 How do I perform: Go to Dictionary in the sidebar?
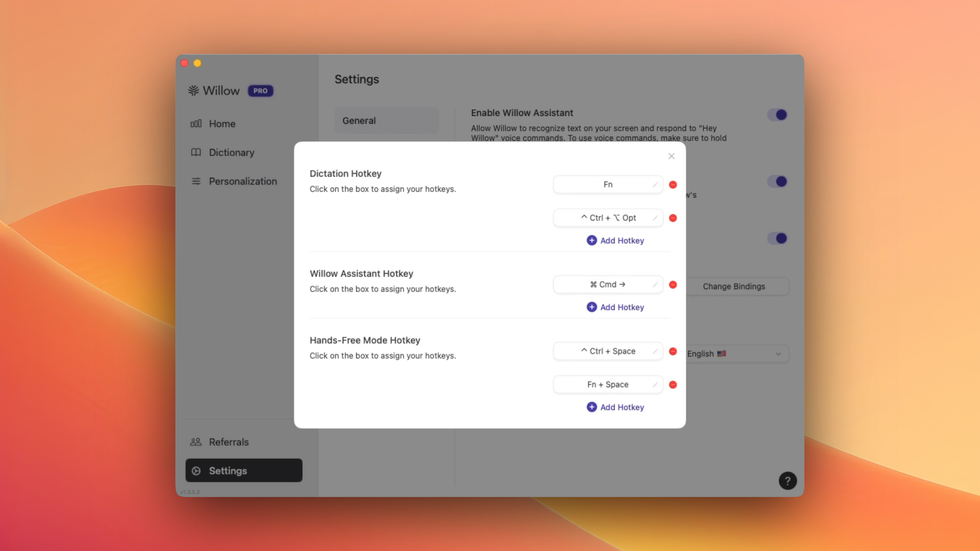tap(231, 153)
